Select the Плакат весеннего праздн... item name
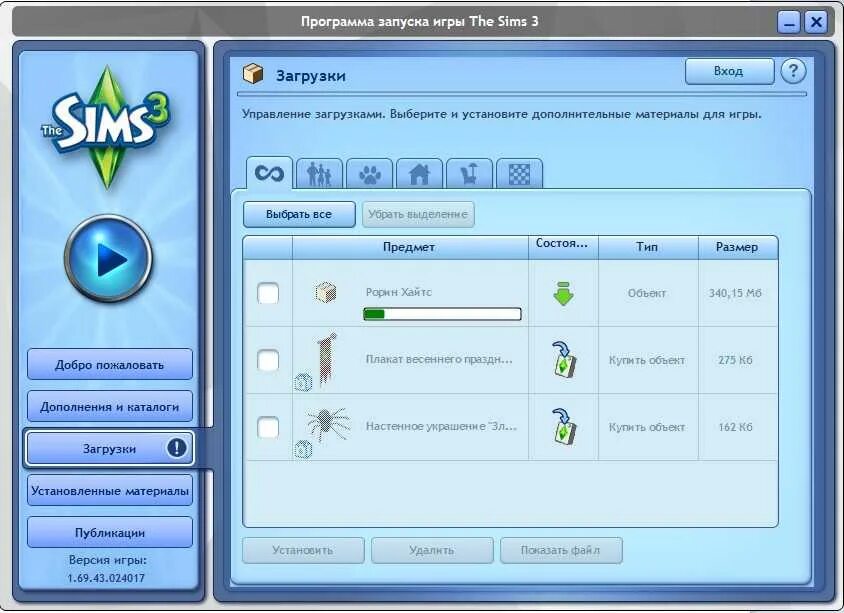Viewport: 844px width, 613px height. click(439, 359)
